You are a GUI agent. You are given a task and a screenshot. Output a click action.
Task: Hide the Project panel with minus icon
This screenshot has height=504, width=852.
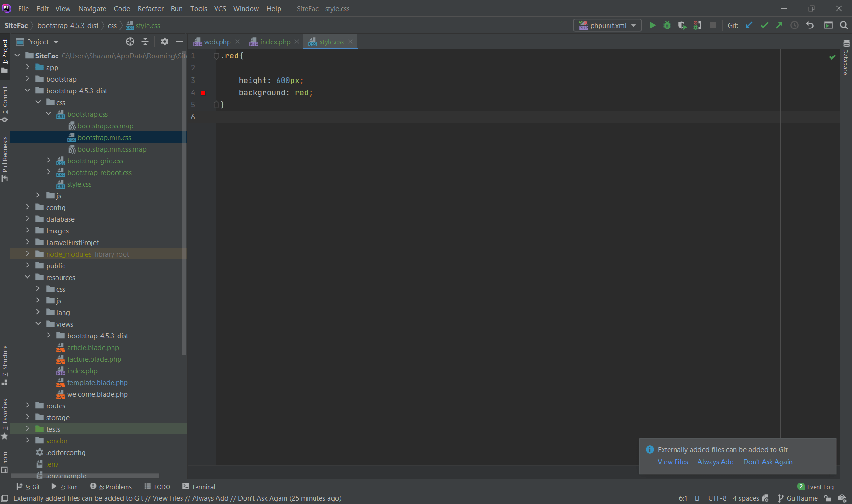pyautogui.click(x=179, y=42)
